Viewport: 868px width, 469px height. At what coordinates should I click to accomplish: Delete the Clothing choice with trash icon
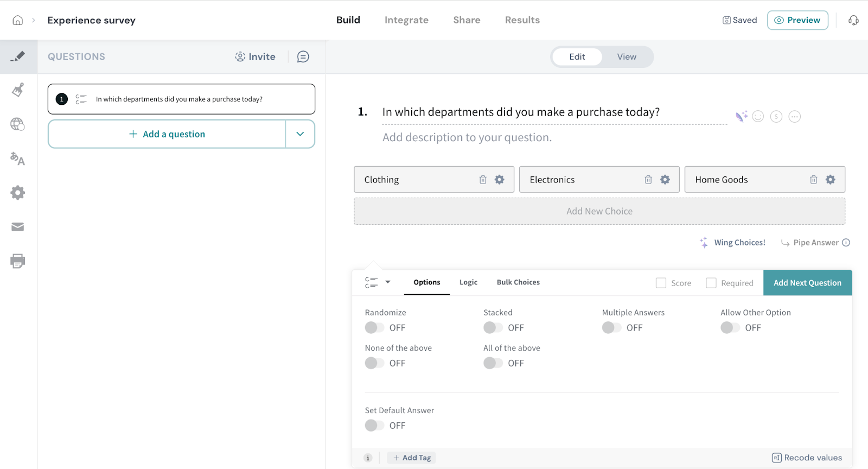[x=483, y=180]
